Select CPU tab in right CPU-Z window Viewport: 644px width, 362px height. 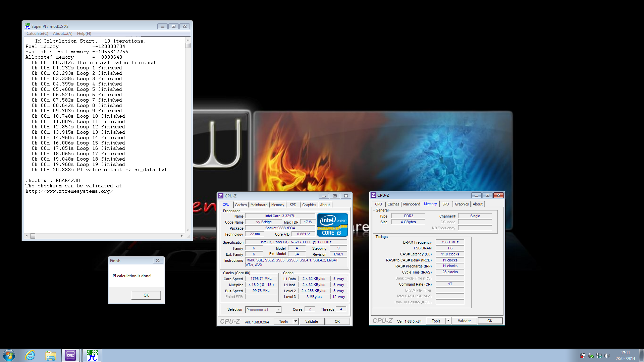coord(378,204)
